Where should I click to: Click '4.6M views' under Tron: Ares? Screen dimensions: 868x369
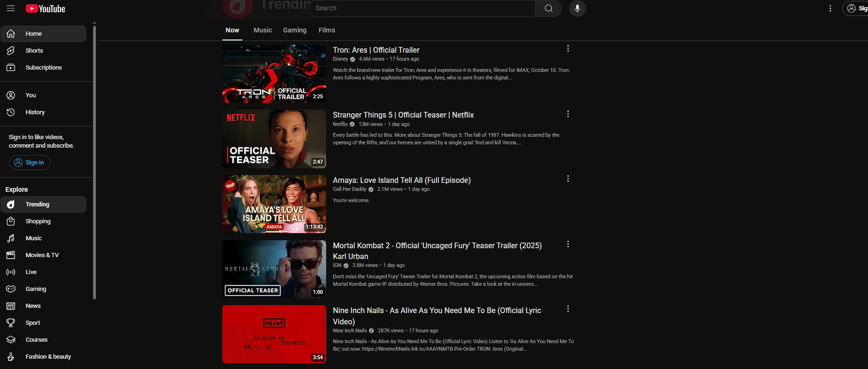click(x=371, y=59)
